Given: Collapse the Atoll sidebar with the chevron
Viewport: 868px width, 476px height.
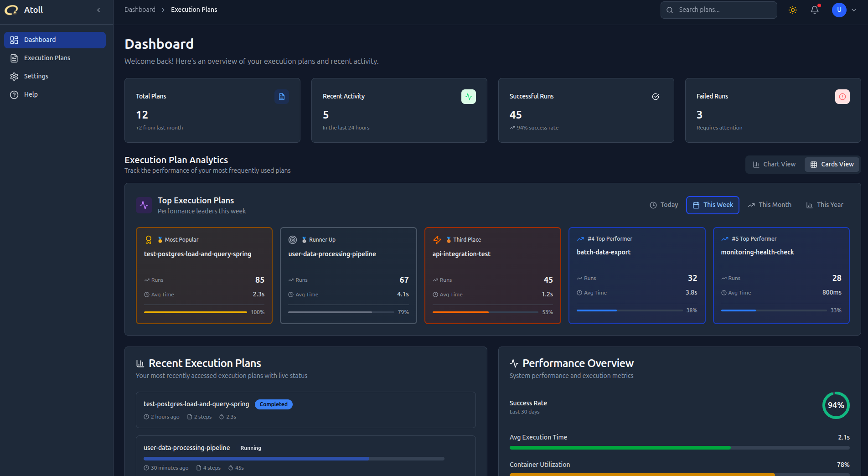Looking at the screenshot, I should coord(98,10).
